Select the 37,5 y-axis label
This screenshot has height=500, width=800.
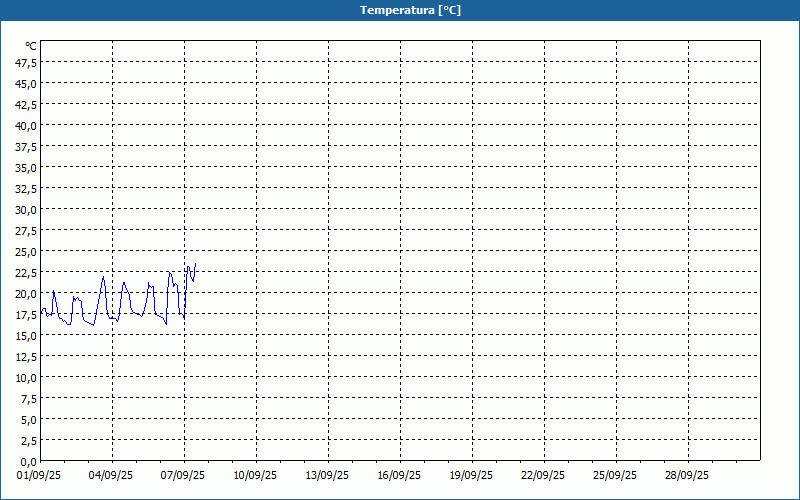[x=27, y=147]
